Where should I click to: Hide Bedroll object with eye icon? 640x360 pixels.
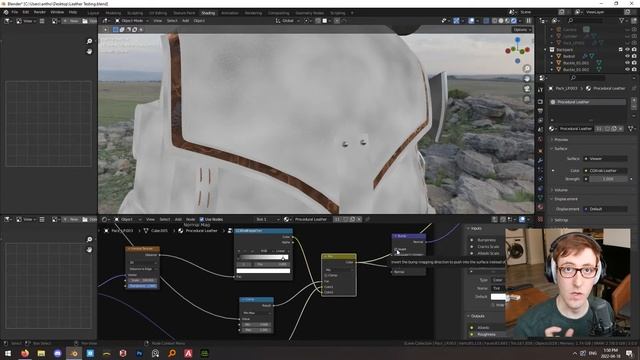pyautogui.click(x=627, y=56)
